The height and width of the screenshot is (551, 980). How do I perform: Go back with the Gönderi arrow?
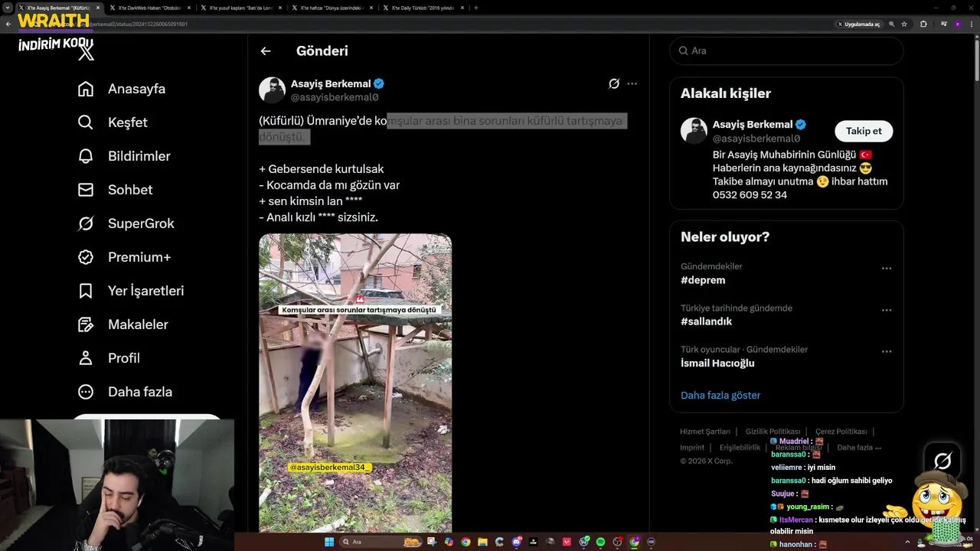pos(266,51)
